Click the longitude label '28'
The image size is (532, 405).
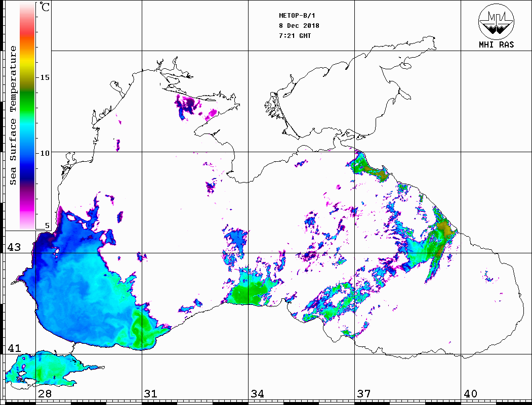pyautogui.click(x=45, y=394)
